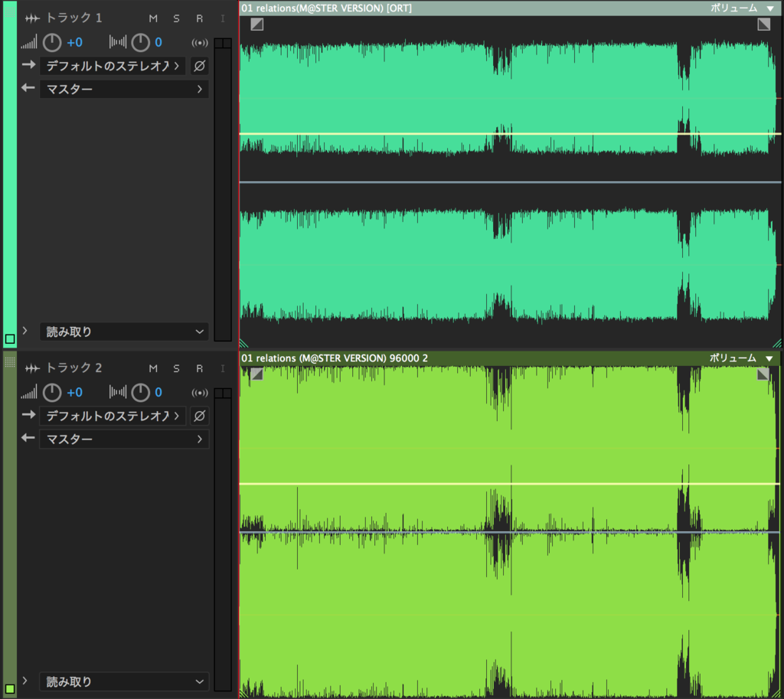Image resolution: width=784 pixels, height=699 pixels.
Task: Click Track 2 output arrow icon
Action: point(28,437)
